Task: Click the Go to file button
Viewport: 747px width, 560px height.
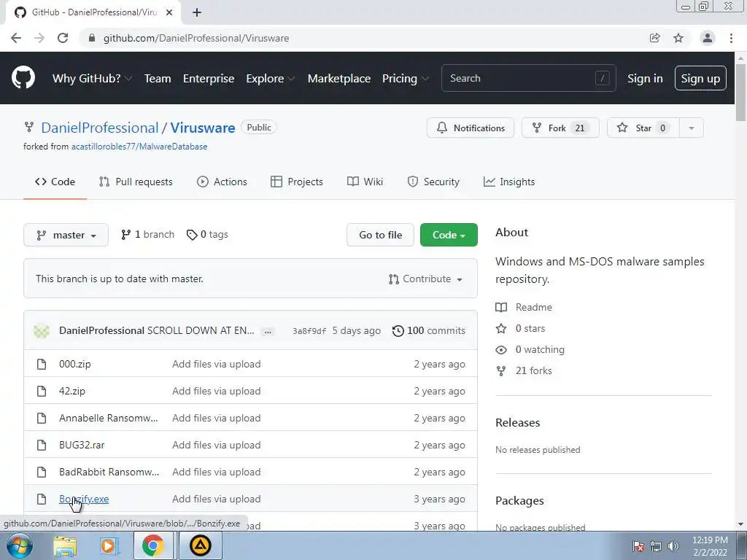Action: [380, 235]
